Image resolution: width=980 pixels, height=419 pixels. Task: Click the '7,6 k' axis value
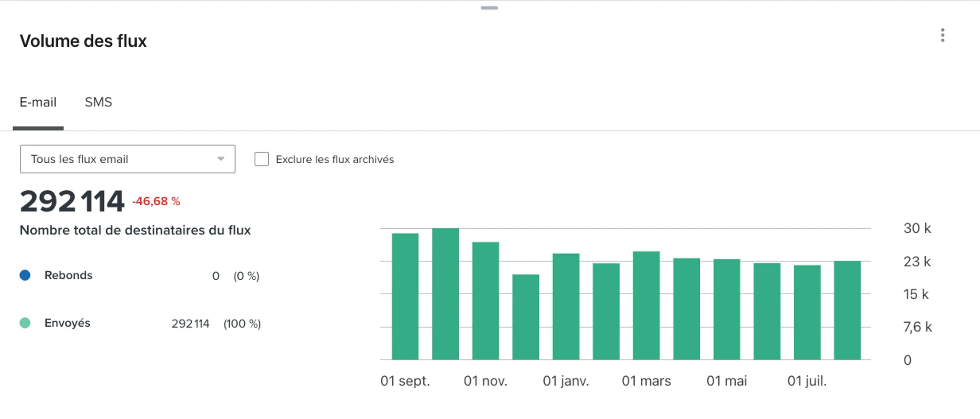pyautogui.click(x=918, y=327)
